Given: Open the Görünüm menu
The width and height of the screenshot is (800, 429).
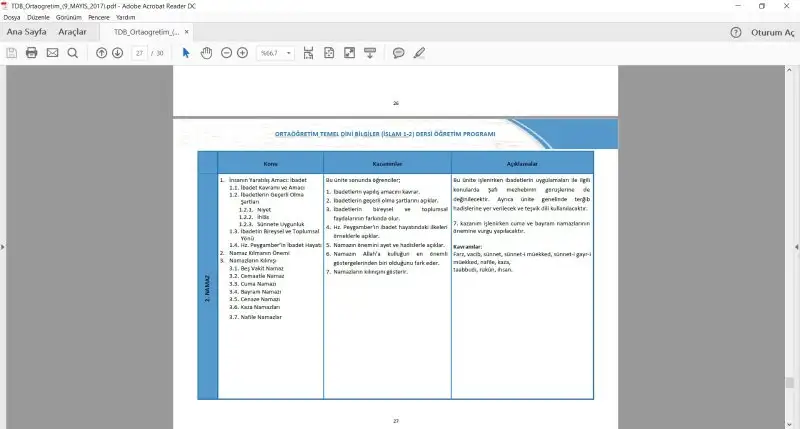Looking at the screenshot, I should (69, 17).
